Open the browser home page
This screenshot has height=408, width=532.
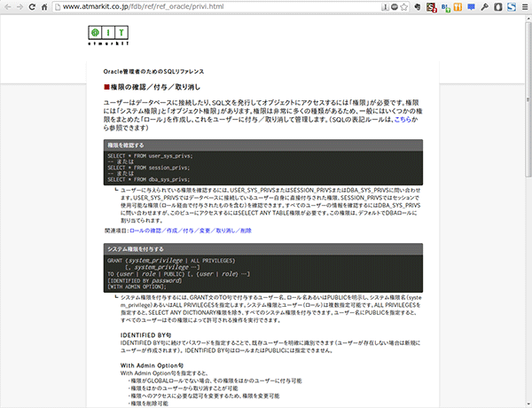pyautogui.click(x=44, y=7)
